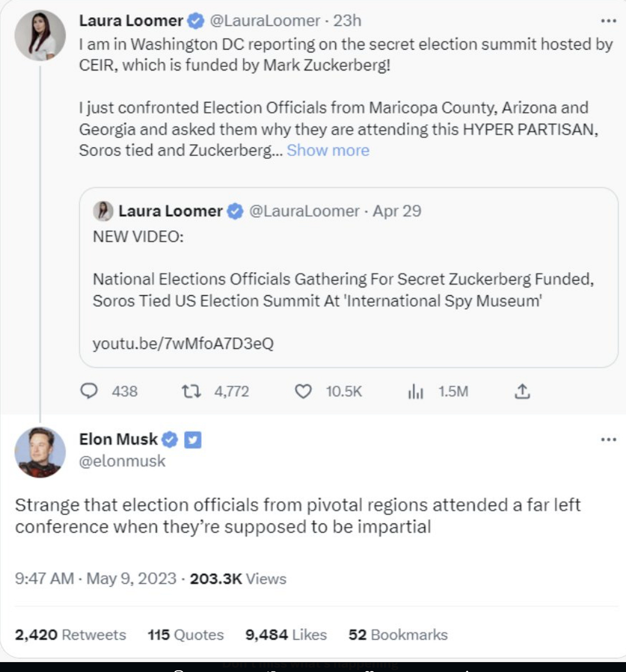View the 9,484 Likes list
Image resolution: width=626 pixels, height=672 pixels.
[286, 635]
